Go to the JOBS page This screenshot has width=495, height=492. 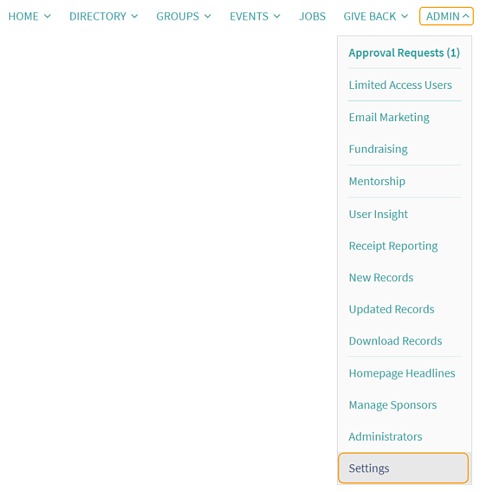click(312, 16)
